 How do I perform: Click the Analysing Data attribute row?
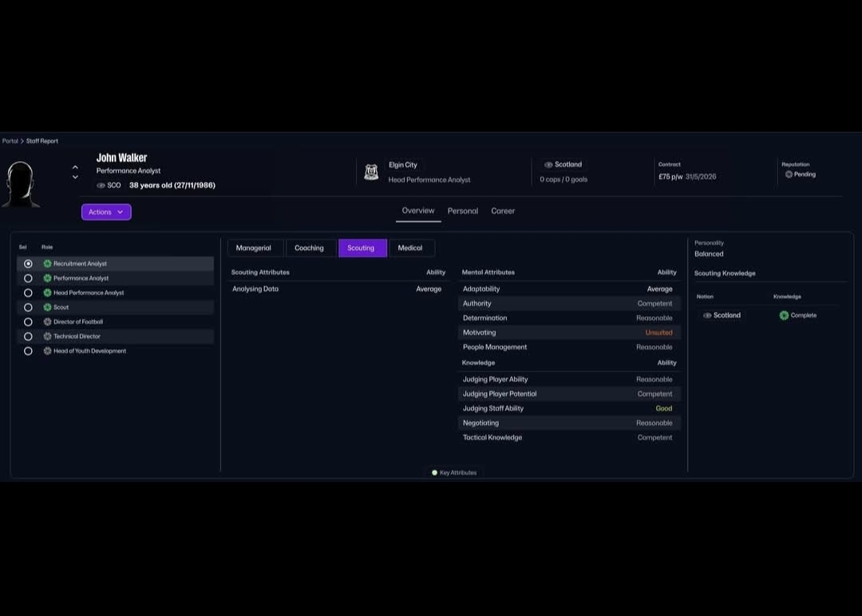click(337, 289)
